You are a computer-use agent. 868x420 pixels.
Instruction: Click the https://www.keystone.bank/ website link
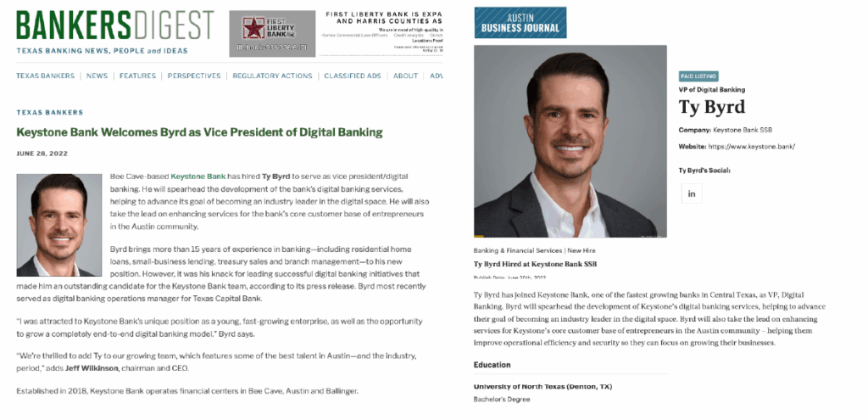coord(752,147)
